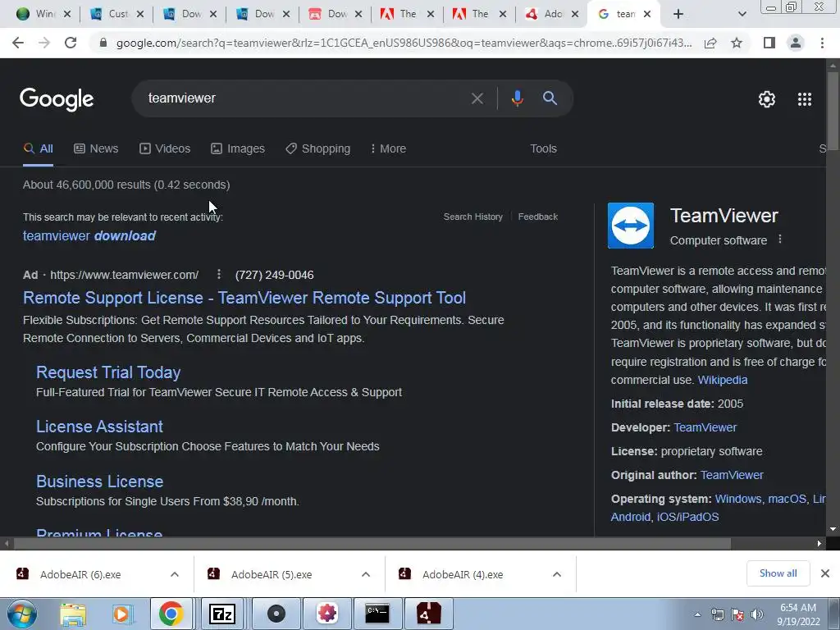Open Windows Explorer from taskbar
This screenshot has height=630, width=840.
point(72,614)
